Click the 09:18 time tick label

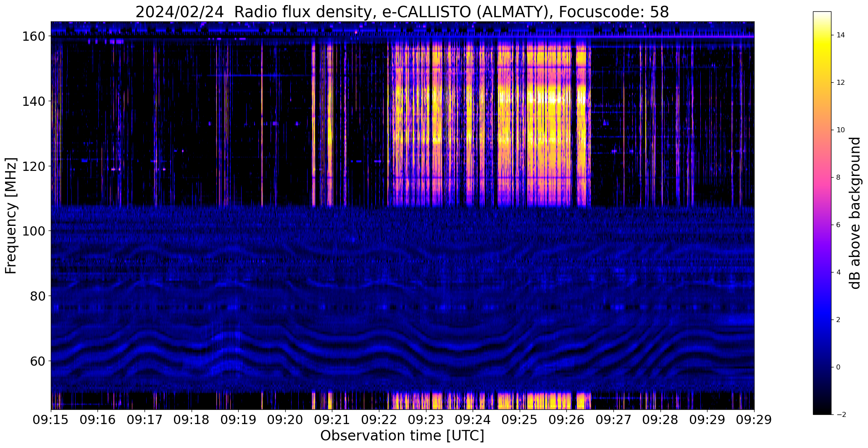coord(192,420)
